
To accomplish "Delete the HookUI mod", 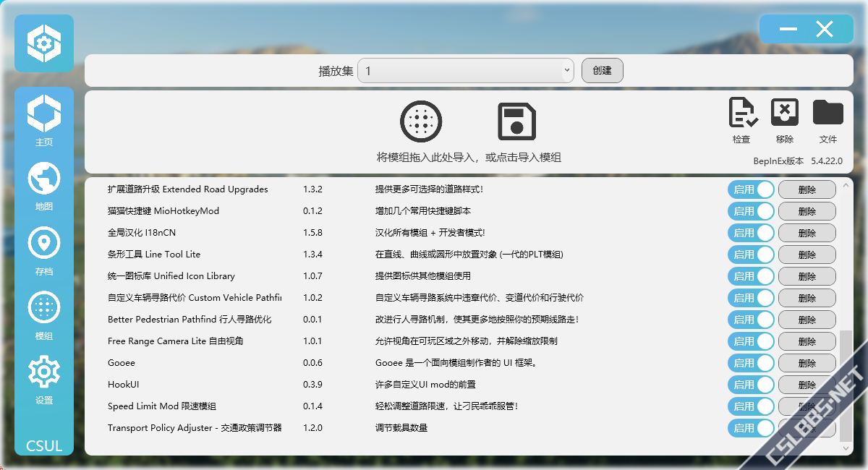I will pos(807,385).
